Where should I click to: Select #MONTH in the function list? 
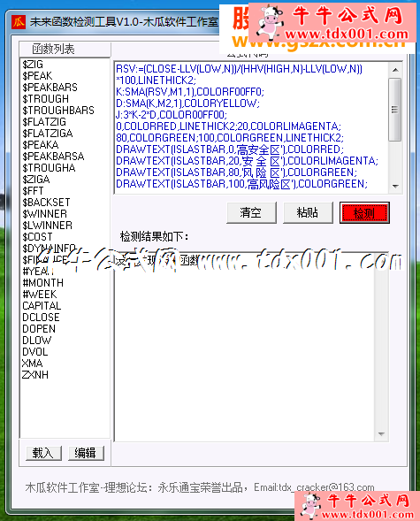42,283
